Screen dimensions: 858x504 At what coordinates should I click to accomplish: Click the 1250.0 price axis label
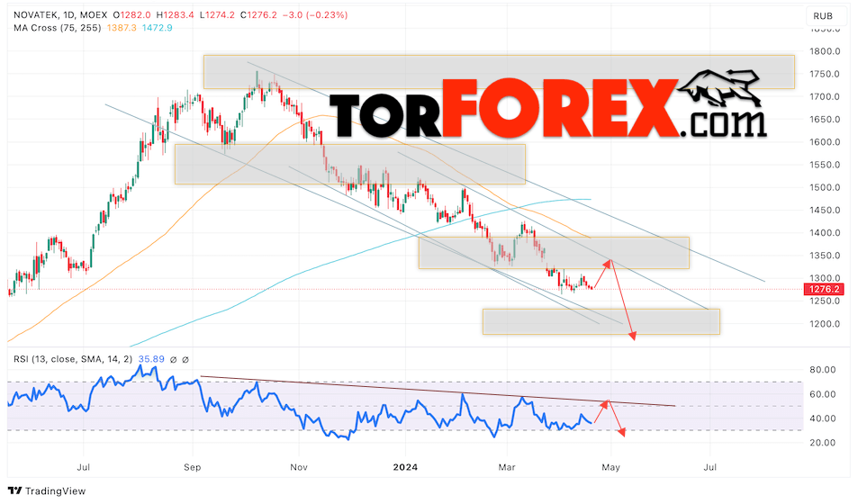pos(825,301)
